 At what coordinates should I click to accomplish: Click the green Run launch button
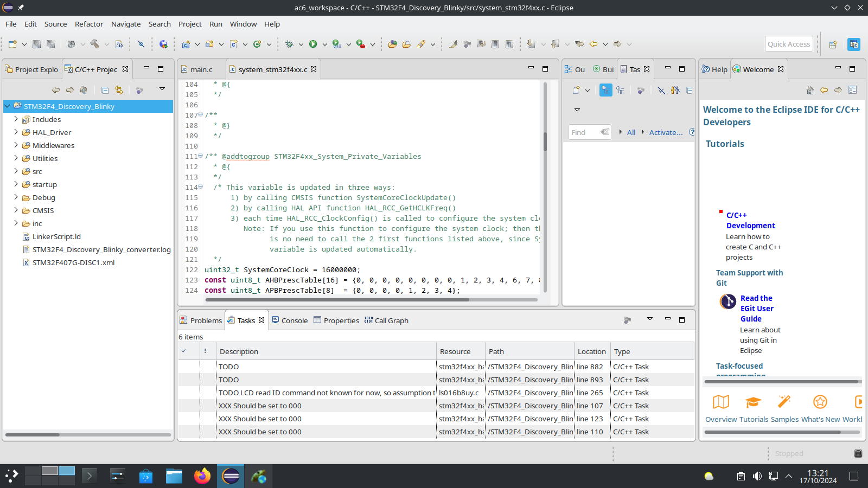(x=313, y=44)
